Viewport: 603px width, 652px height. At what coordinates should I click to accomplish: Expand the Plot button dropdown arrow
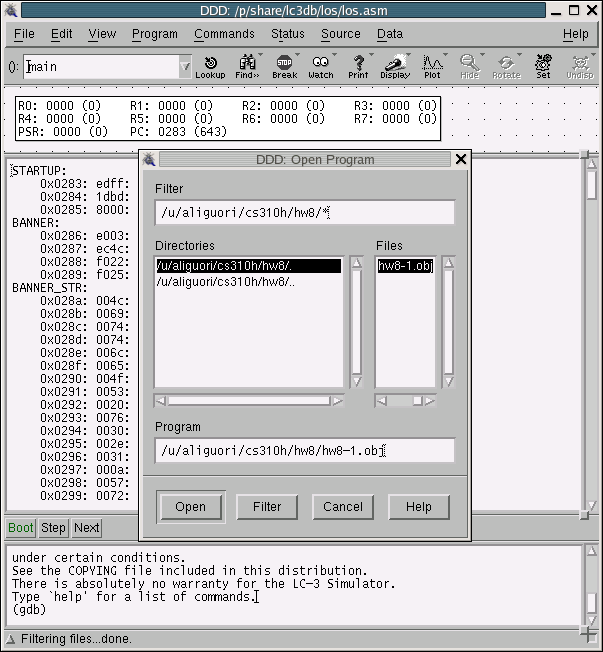tap(445, 54)
